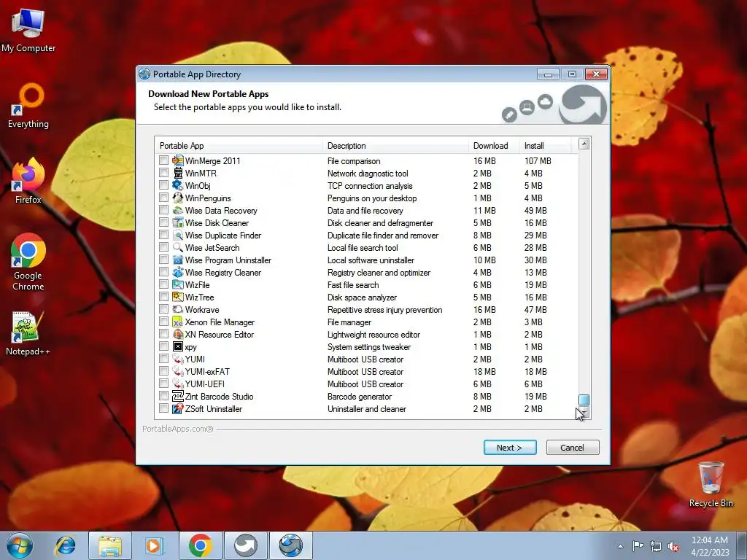Click the WinPenguins penguin icon
Screen dimensions: 747x560
pyautogui.click(x=178, y=198)
